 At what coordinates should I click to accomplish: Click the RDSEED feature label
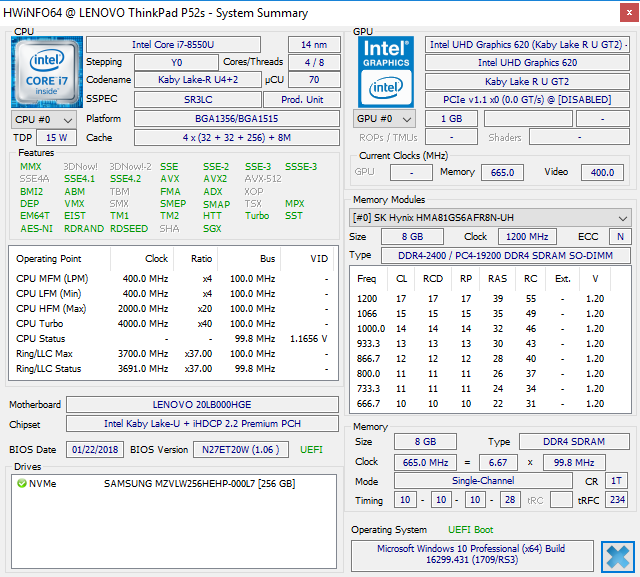click(x=129, y=229)
